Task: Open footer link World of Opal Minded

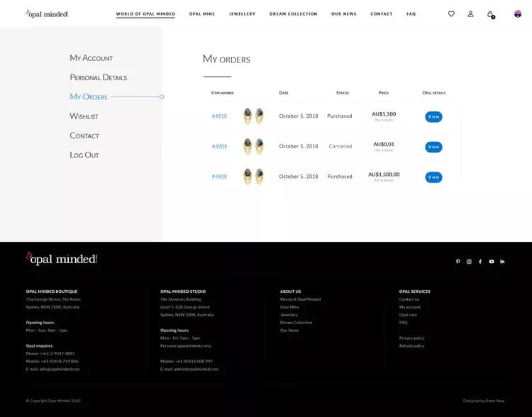Action: coord(300,299)
